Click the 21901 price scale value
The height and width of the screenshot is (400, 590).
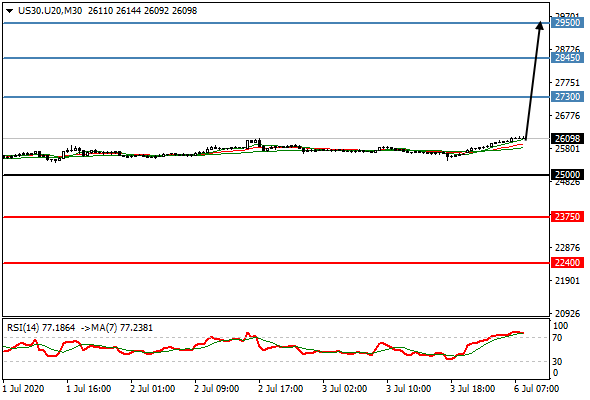pyautogui.click(x=567, y=281)
